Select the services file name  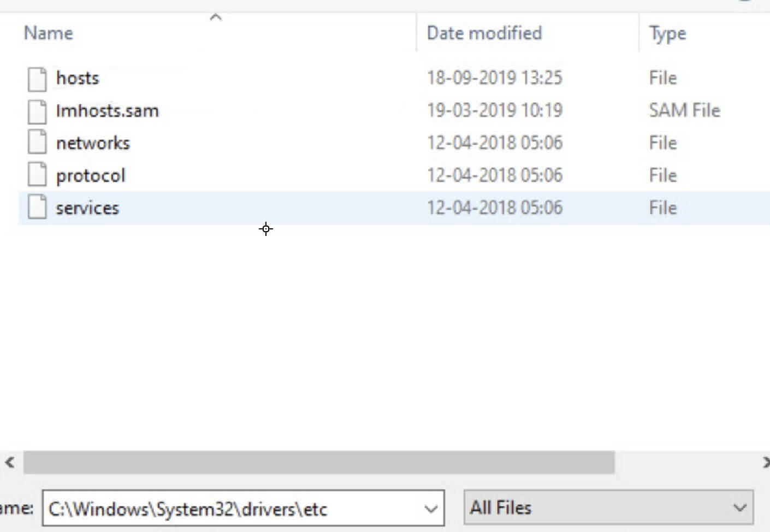[87, 208]
